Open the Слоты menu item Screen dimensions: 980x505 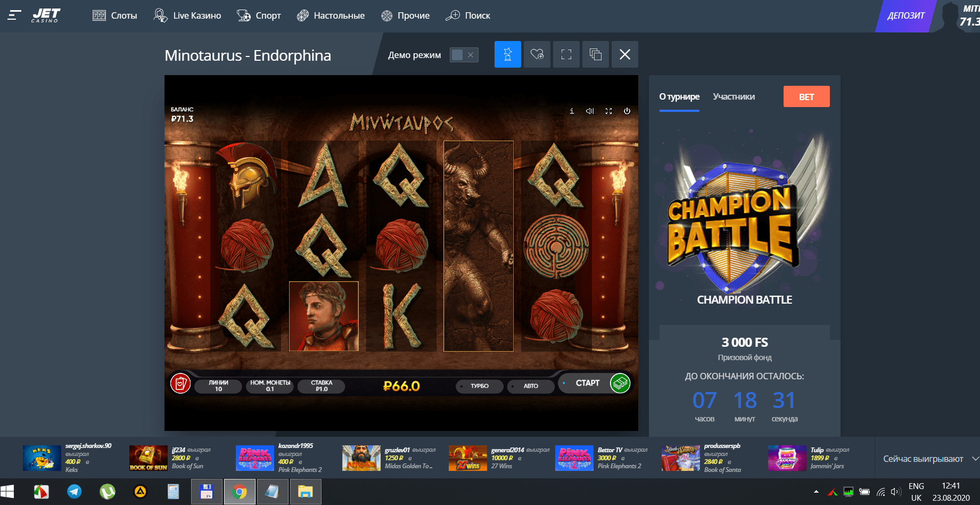pos(115,15)
